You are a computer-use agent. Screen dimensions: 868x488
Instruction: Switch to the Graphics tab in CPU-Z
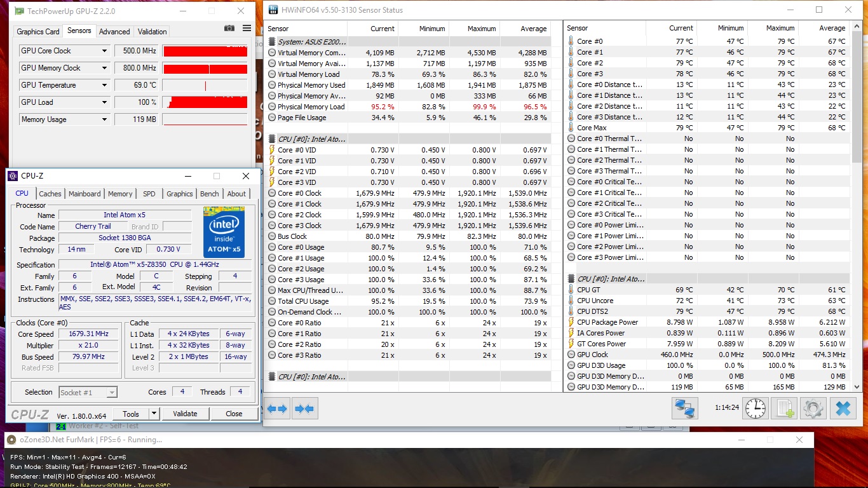180,194
